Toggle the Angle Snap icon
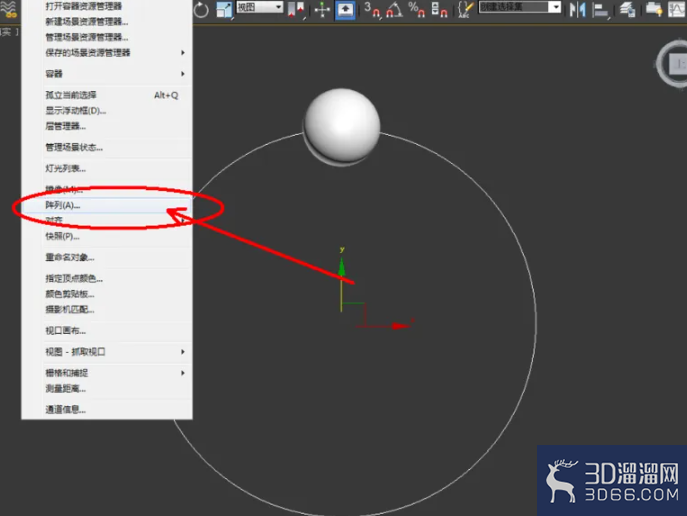Viewport: 687px width, 516px height. coord(394,10)
